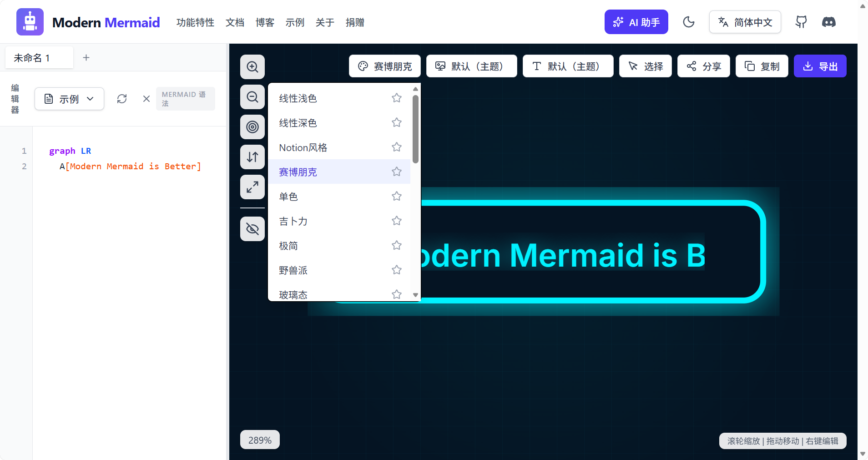Open the 简体中文 language selector
Image resolution: width=868 pixels, height=460 pixels.
coord(745,22)
